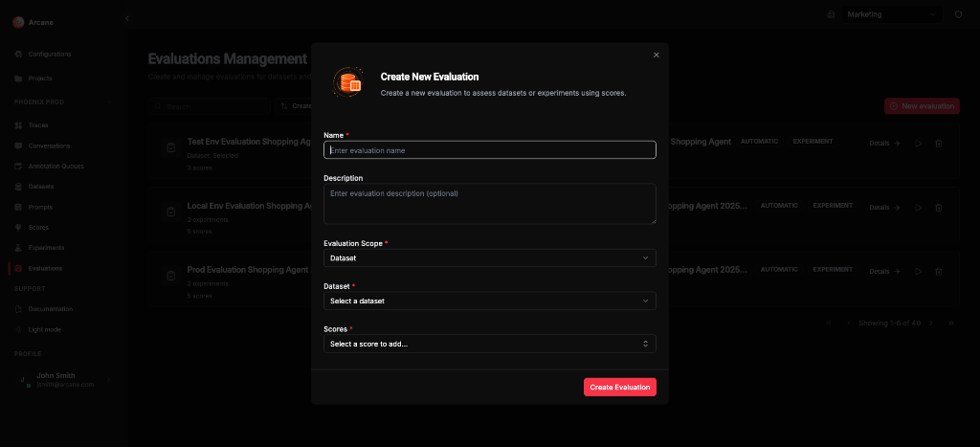The width and height of the screenshot is (980, 447).
Task: Open the Select a dataset dropdown
Action: [490, 301]
